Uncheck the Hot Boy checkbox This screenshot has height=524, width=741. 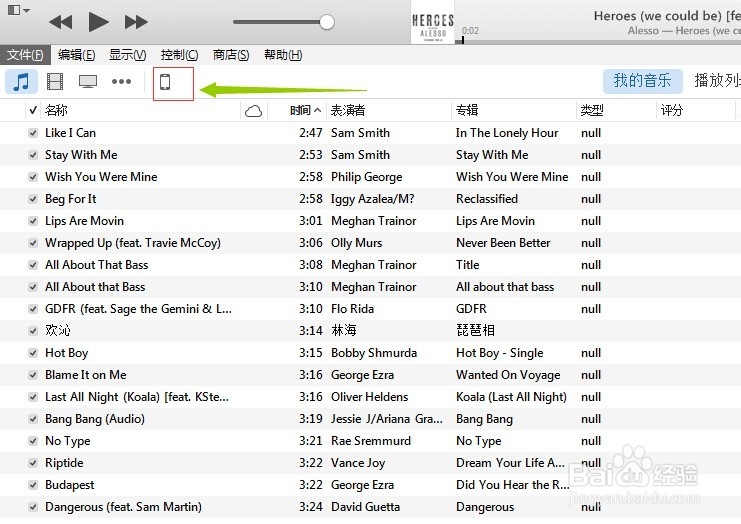click(x=33, y=353)
